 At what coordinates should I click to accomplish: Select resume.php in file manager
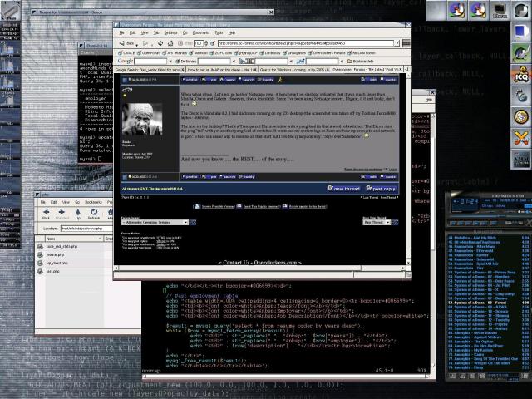[x=55, y=255]
